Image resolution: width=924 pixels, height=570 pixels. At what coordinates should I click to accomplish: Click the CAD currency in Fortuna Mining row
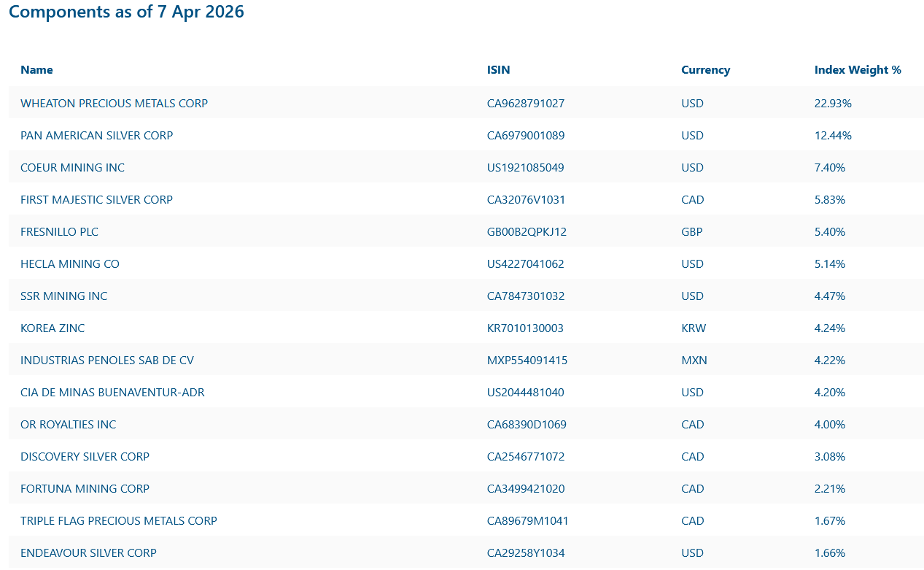click(x=693, y=489)
